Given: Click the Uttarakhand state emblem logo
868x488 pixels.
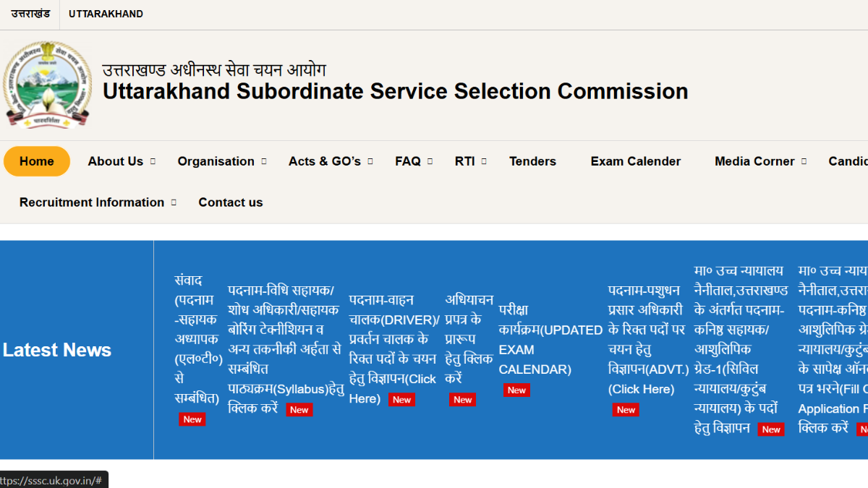Looking at the screenshot, I should pyautogui.click(x=48, y=85).
